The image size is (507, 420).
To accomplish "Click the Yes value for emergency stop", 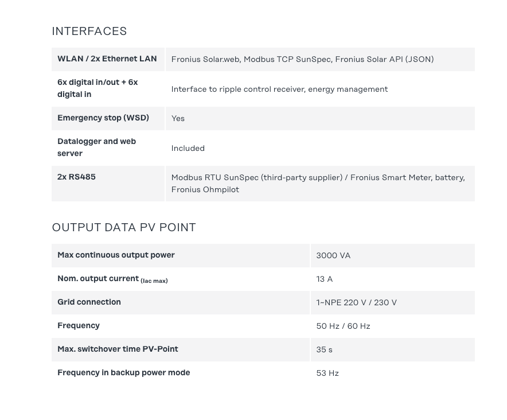I will pos(178,119).
